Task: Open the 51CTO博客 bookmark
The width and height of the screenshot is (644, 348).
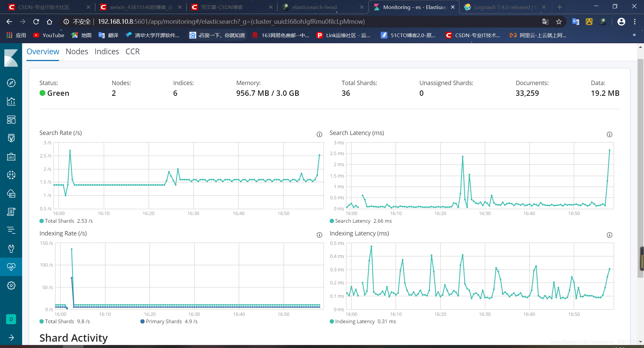Action: [x=408, y=35]
